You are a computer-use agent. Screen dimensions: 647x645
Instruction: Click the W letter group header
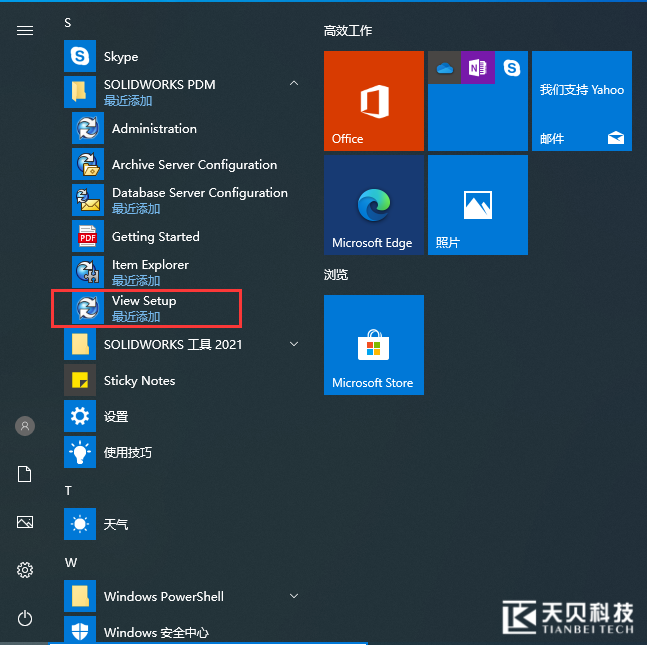coord(71,562)
